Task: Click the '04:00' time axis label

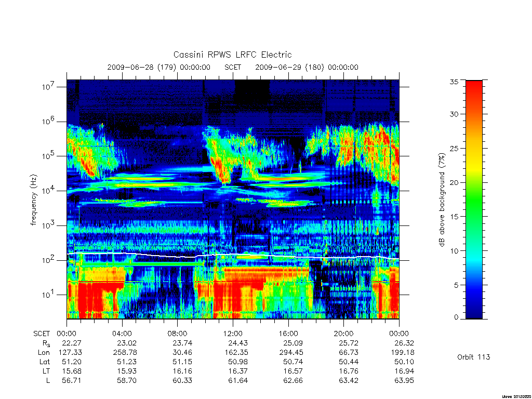Action: tap(122, 334)
